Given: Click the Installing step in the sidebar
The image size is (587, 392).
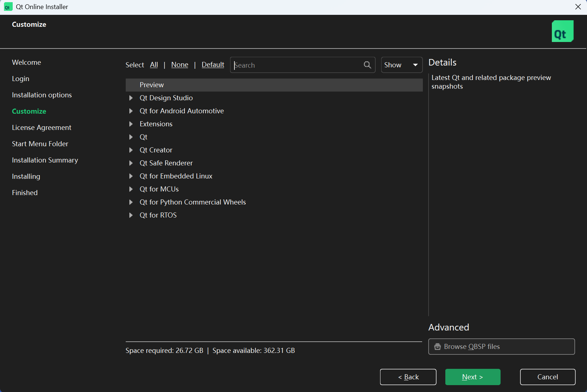Looking at the screenshot, I should click(26, 176).
